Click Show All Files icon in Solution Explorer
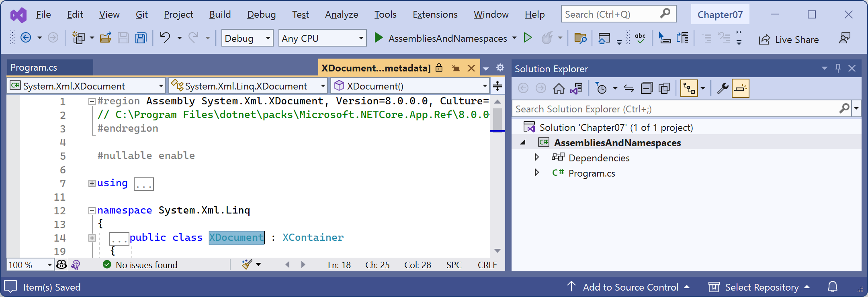This screenshot has height=297, width=868. pyautogui.click(x=664, y=88)
